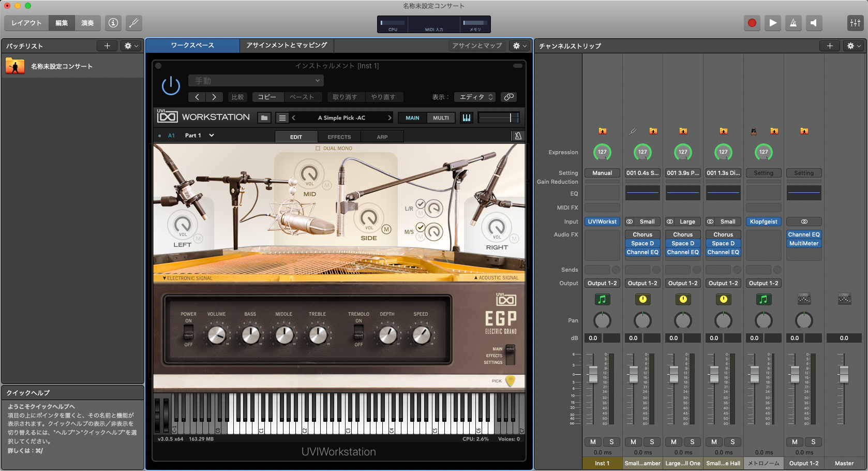
Task: Add a new channel strip with plus button
Action: click(830, 46)
